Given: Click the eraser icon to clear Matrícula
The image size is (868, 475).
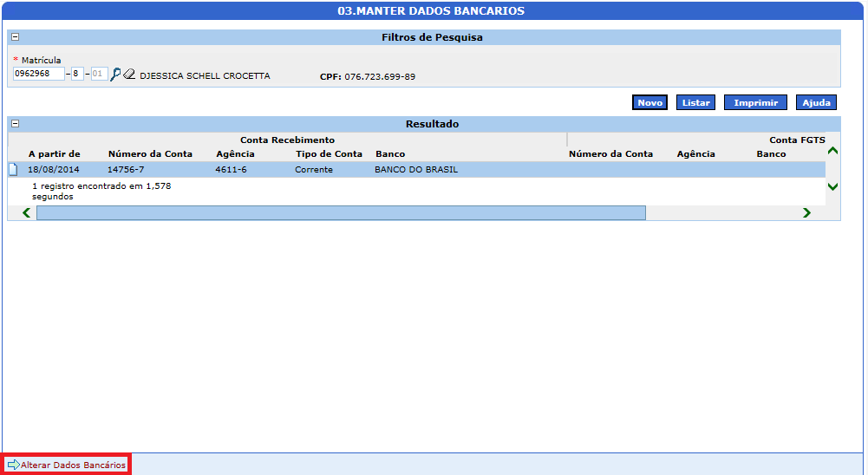Looking at the screenshot, I should [130, 75].
